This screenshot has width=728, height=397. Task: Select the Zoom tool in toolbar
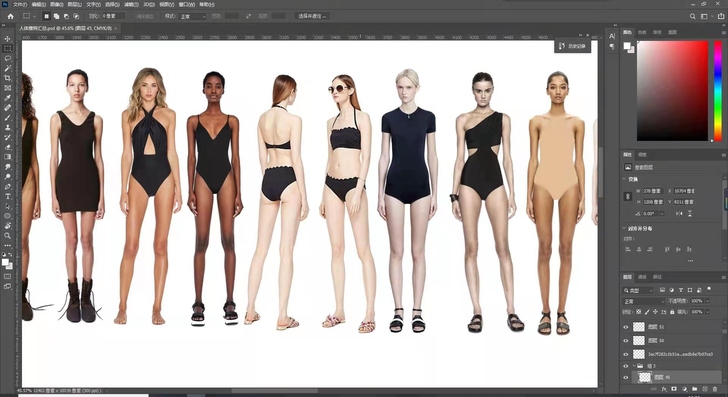click(7, 236)
